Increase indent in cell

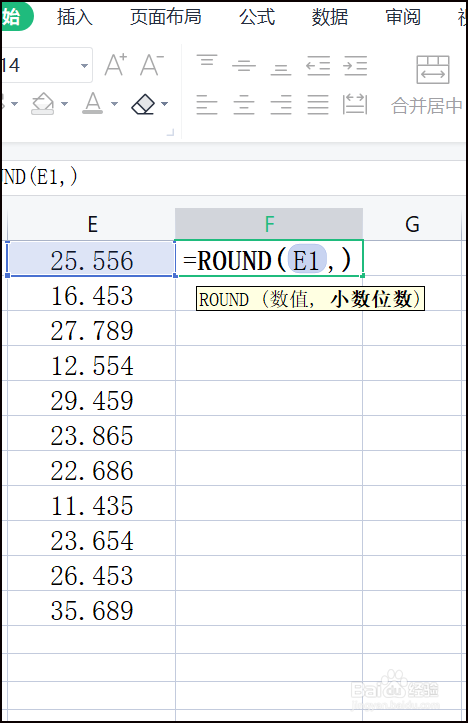[x=355, y=65]
